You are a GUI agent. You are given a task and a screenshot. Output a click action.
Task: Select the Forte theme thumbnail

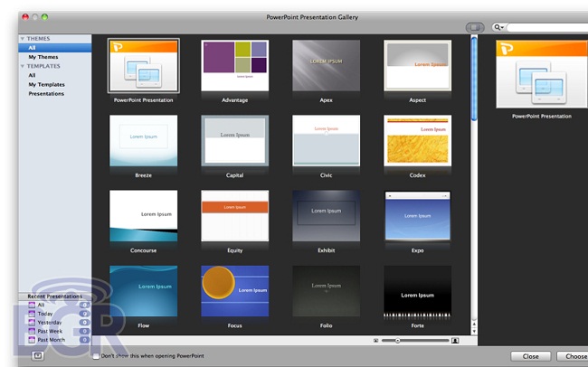click(417, 292)
